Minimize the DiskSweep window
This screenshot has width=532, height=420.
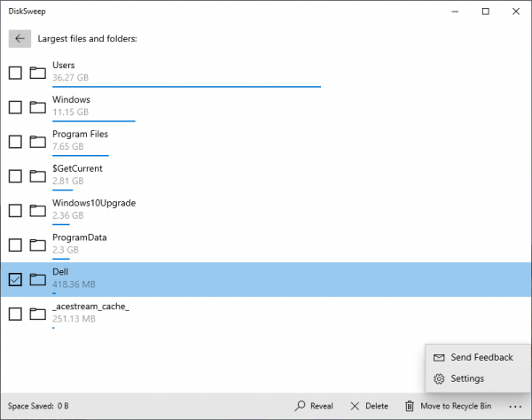point(455,12)
